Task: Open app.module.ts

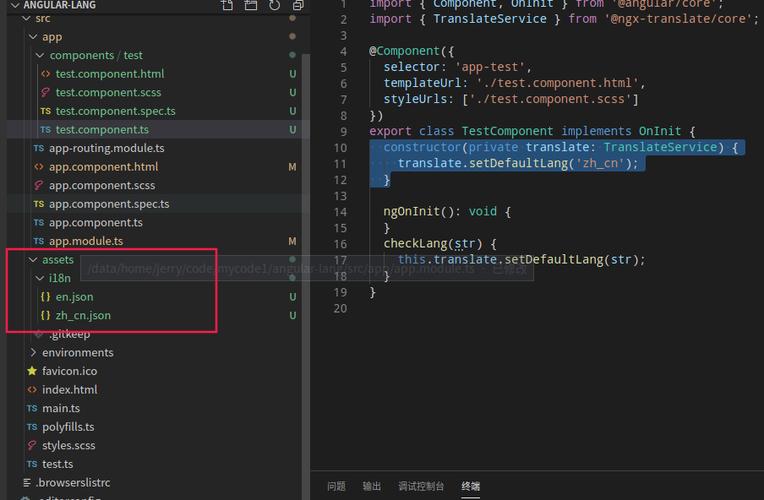Action: pyautogui.click(x=86, y=241)
